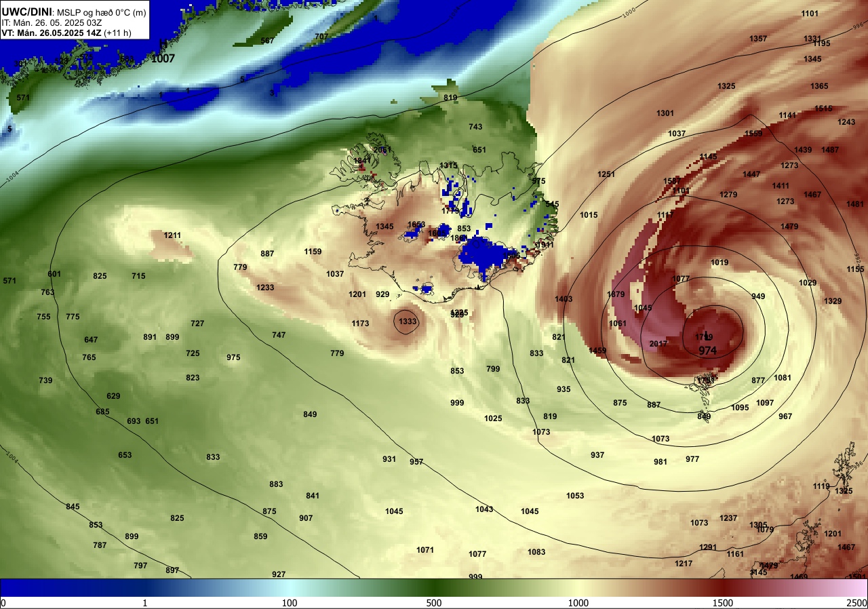Viewport: 868px width, 609px height.
Task: Select the 1439 height value
Action: click(x=803, y=150)
